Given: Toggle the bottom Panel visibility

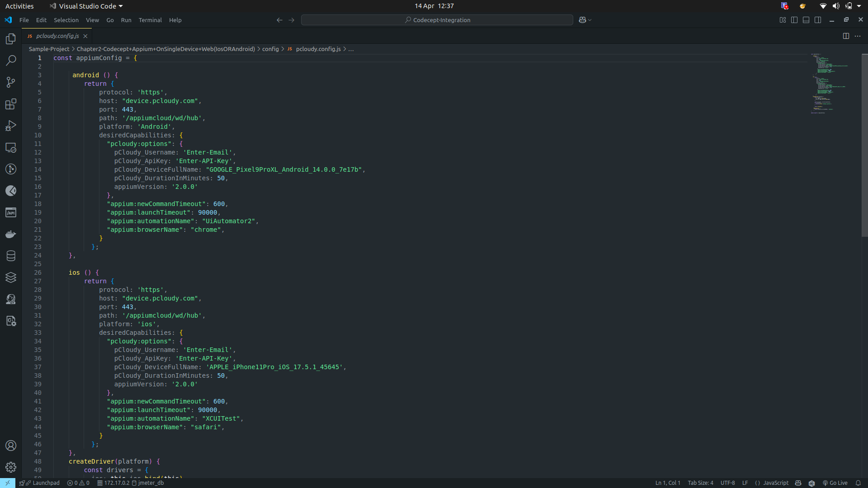Looking at the screenshot, I should (x=806, y=20).
